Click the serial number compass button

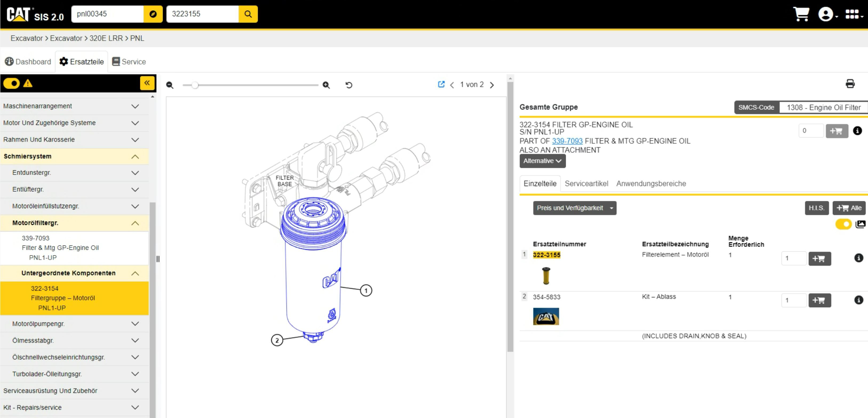153,14
